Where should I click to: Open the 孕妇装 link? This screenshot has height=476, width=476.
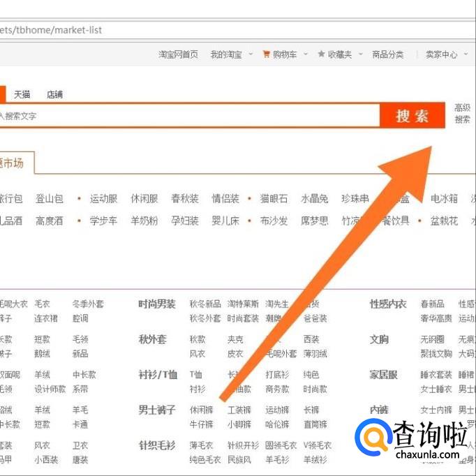(x=185, y=221)
